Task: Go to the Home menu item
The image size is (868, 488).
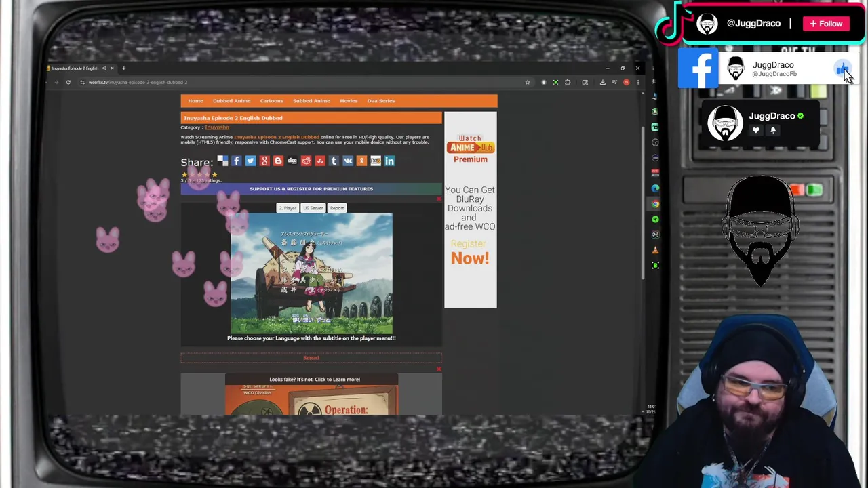Action: coord(195,100)
